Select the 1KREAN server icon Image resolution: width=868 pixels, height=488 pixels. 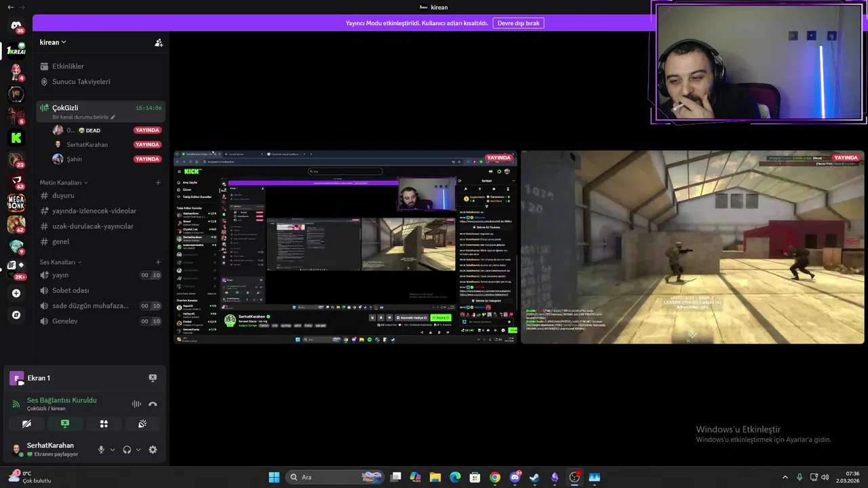coord(16,49)
